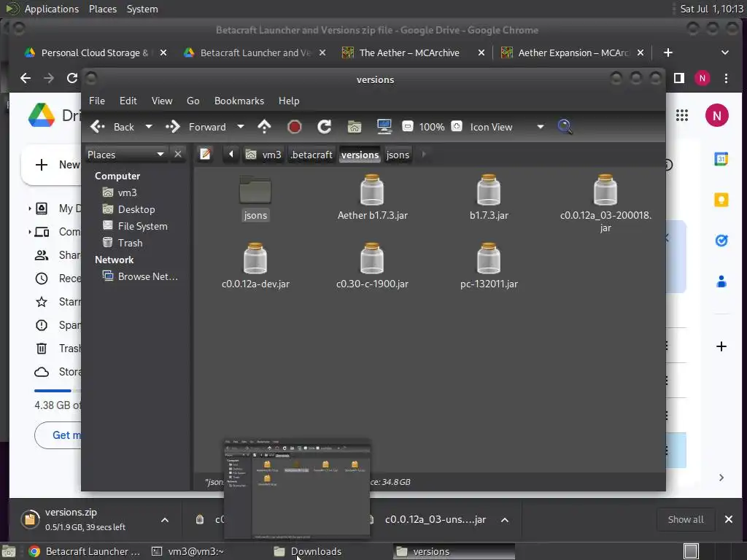Reload the versions folder
This screenshot has height=560, width=747.
pos(325,127)
